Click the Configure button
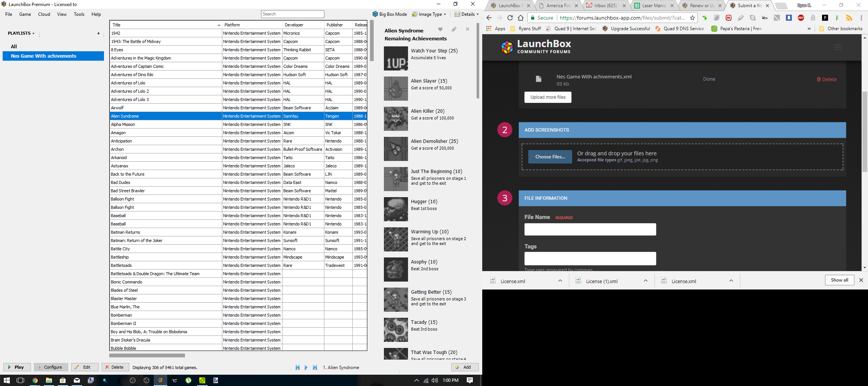The image size is (868, 386). [x=51, y=367]
